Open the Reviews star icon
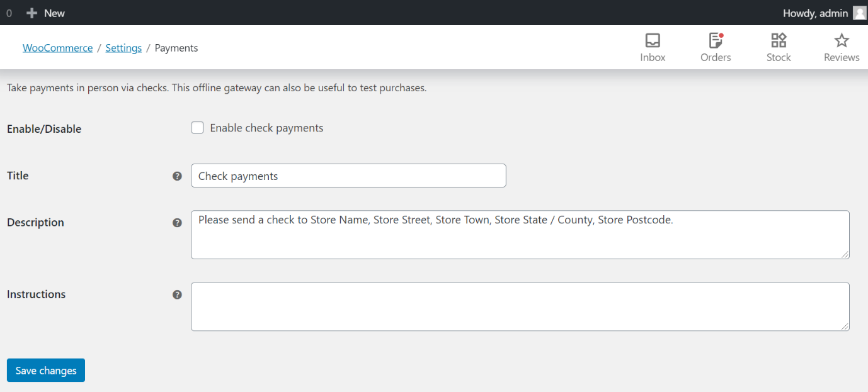The image size is (868, 392). [842, 41]
